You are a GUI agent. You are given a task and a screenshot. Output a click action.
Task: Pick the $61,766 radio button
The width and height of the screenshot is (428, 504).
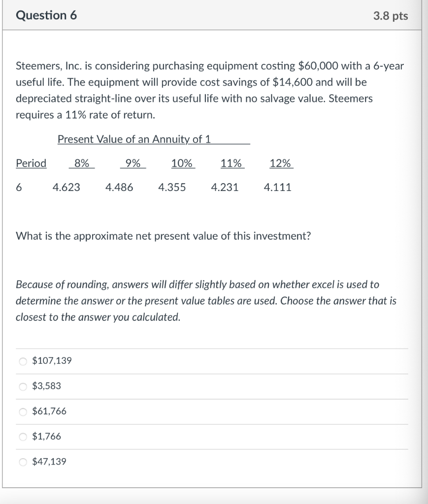[x=23, y=411]
